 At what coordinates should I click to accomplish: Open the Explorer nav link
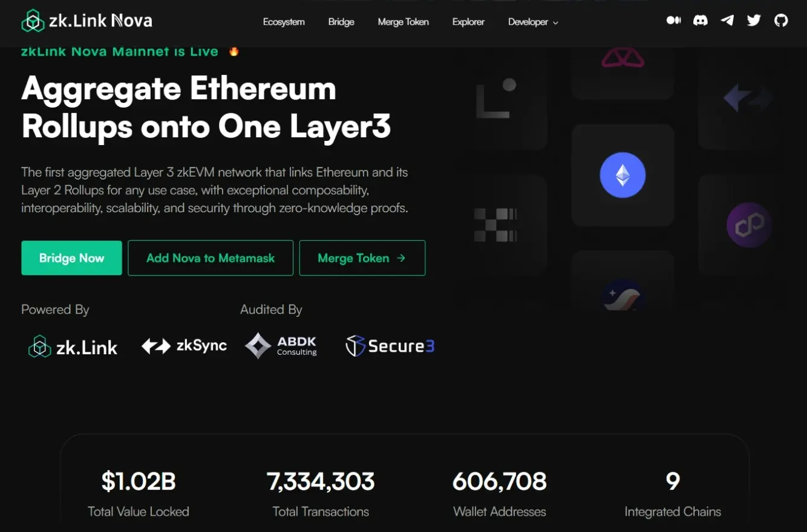click(468, 22)
